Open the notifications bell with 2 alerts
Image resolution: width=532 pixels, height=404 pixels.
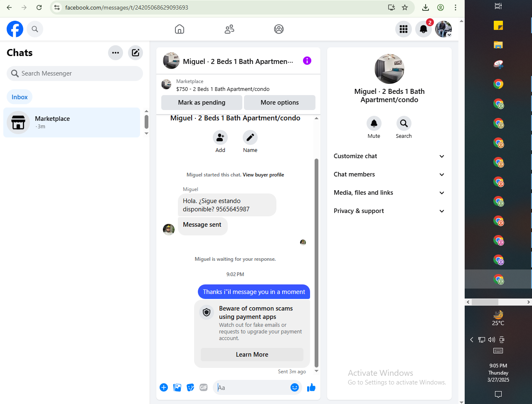point(424,29)
